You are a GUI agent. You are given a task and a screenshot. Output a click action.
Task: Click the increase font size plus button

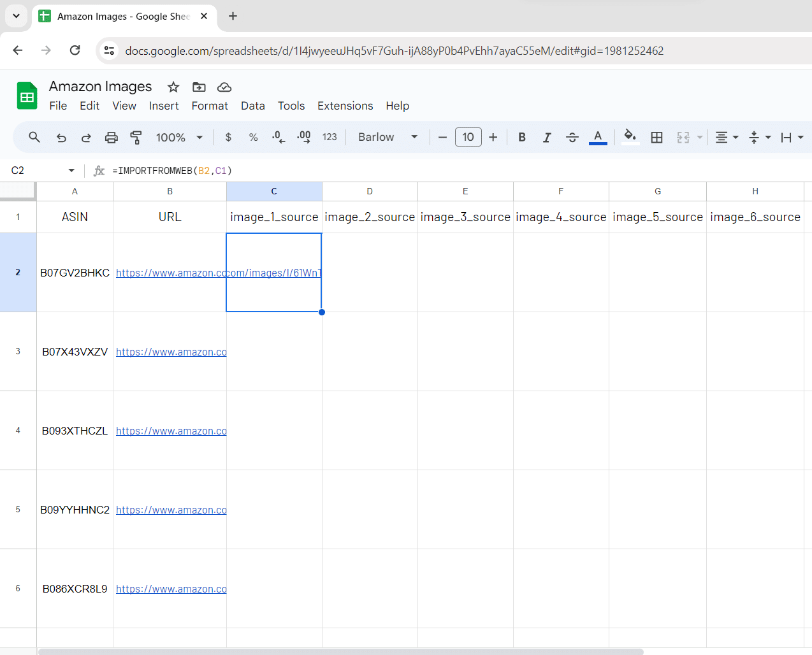coord(493,137)
